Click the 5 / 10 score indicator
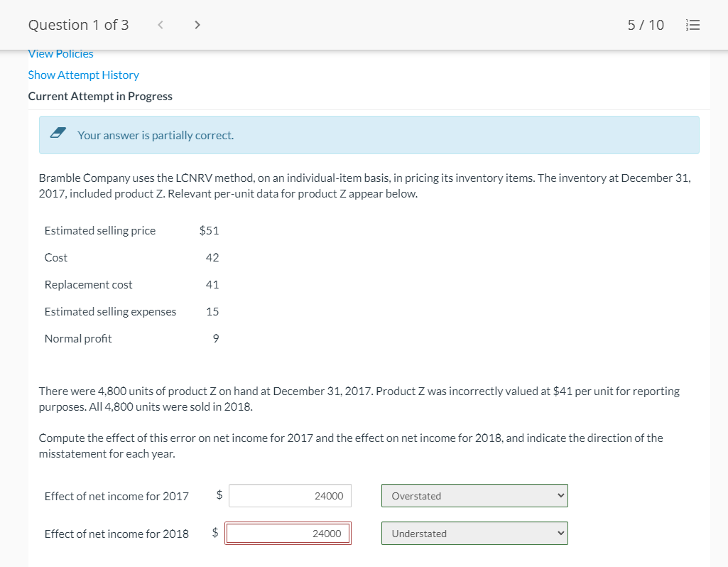 (645, 24)
